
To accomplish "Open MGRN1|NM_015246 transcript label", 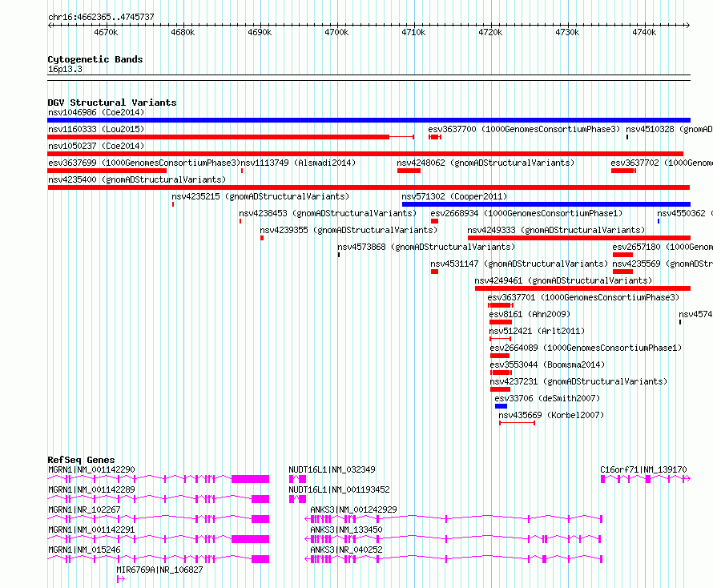I will 84,550.
